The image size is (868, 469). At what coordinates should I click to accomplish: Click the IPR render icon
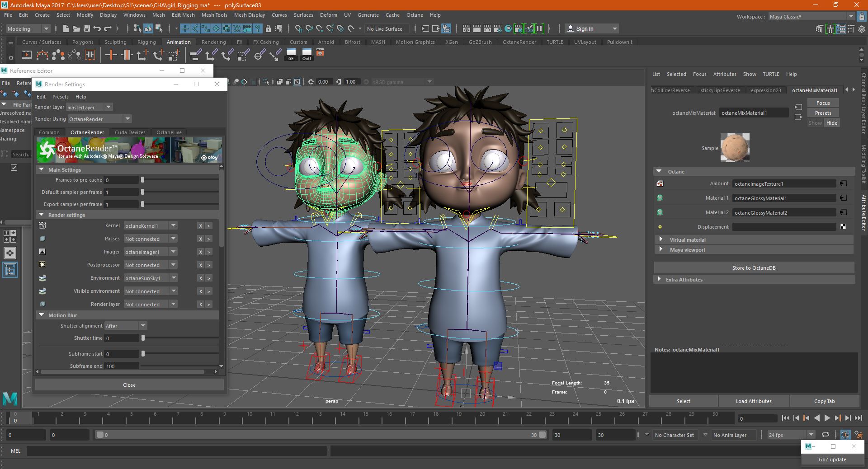pos(487,28)
